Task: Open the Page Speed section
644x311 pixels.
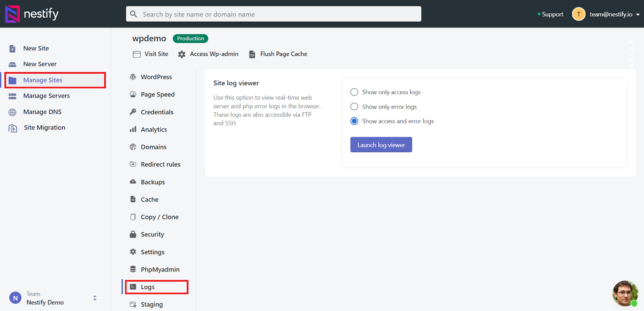Action: 158,95
